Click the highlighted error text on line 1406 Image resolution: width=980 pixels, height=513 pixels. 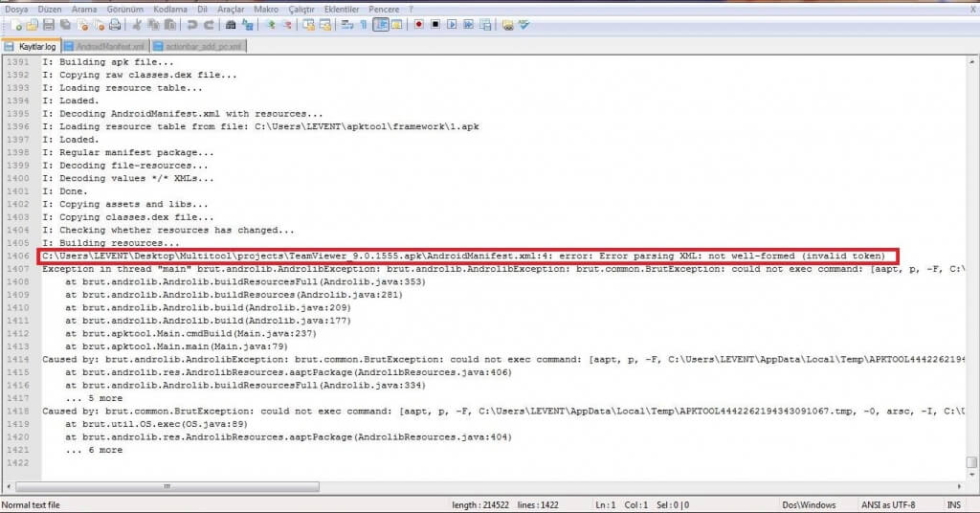pyautogui.click(x=469, y=256)
